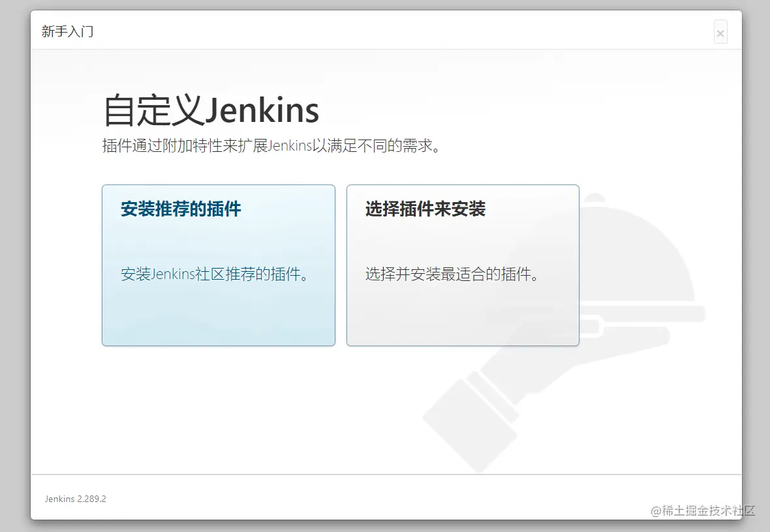
Task: Click the subtitle 插件通过附加特性来扩展Jenkins以满足不同的需求
Action: coord(271,146)
